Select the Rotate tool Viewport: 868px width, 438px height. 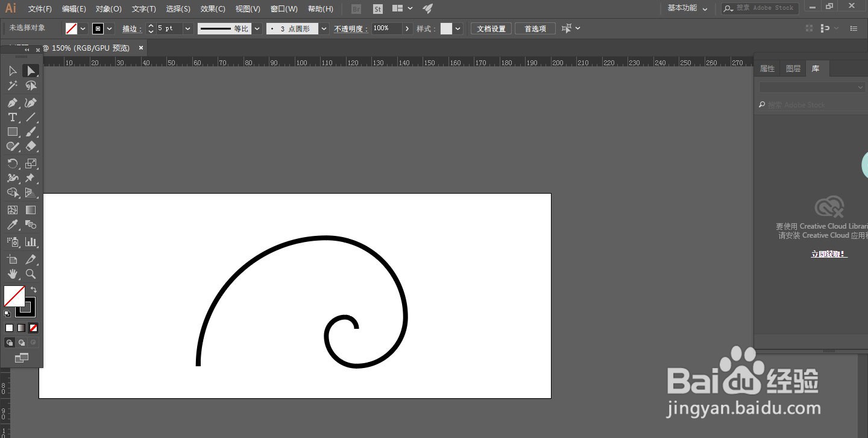tap(13, 163)
